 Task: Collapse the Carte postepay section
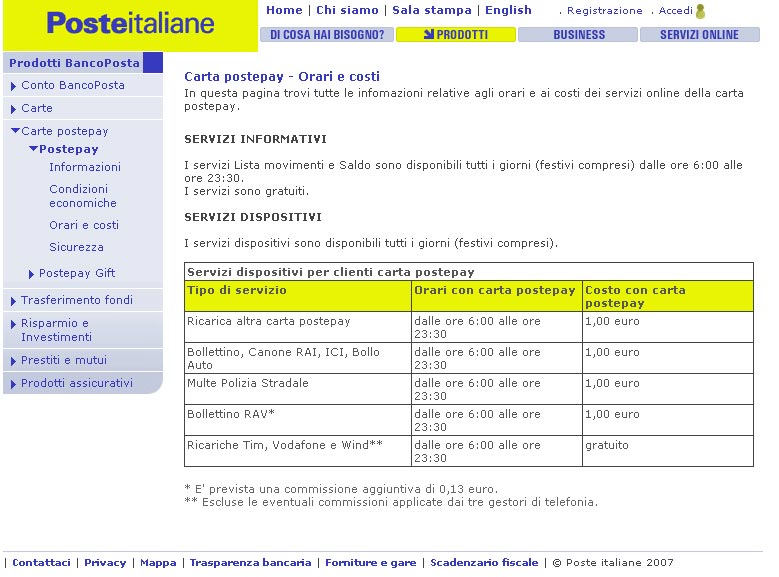pyautogui.click(x=15, y=131)
